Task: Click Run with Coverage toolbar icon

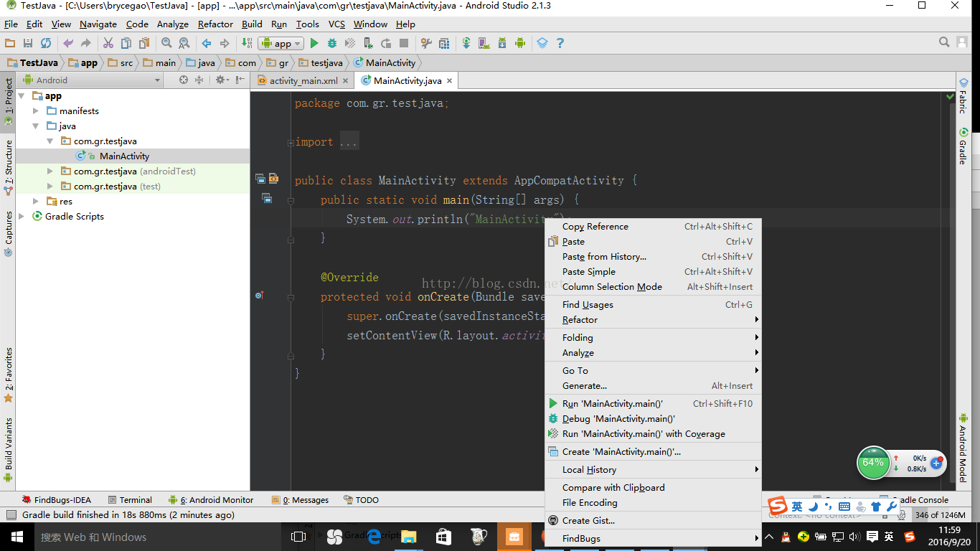Action: [x=350, y=43]
